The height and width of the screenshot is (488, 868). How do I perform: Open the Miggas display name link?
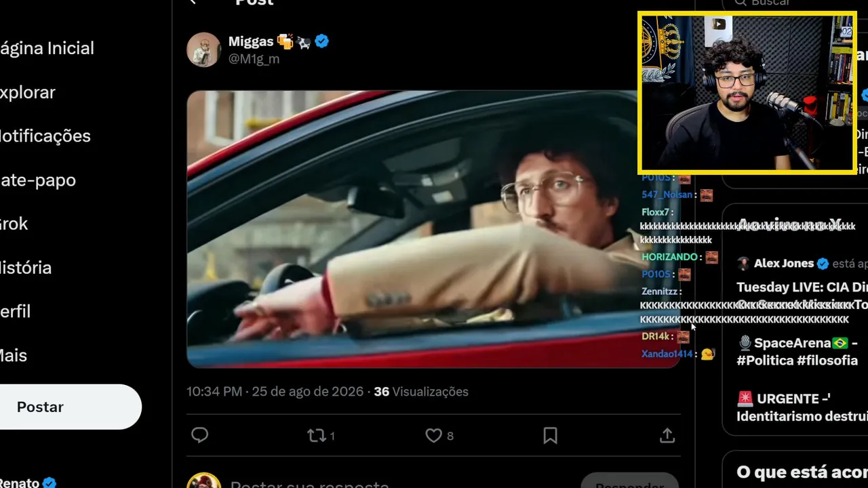coord(251,41)
